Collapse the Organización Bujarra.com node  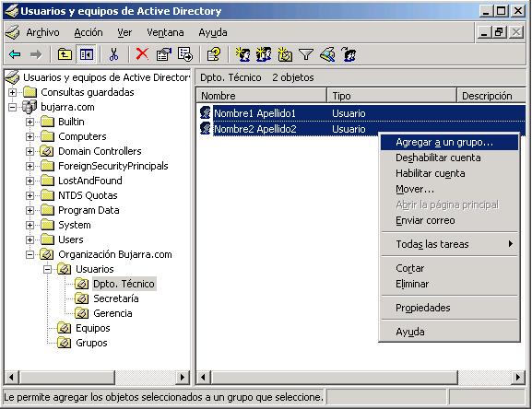(x=30, y=254)
